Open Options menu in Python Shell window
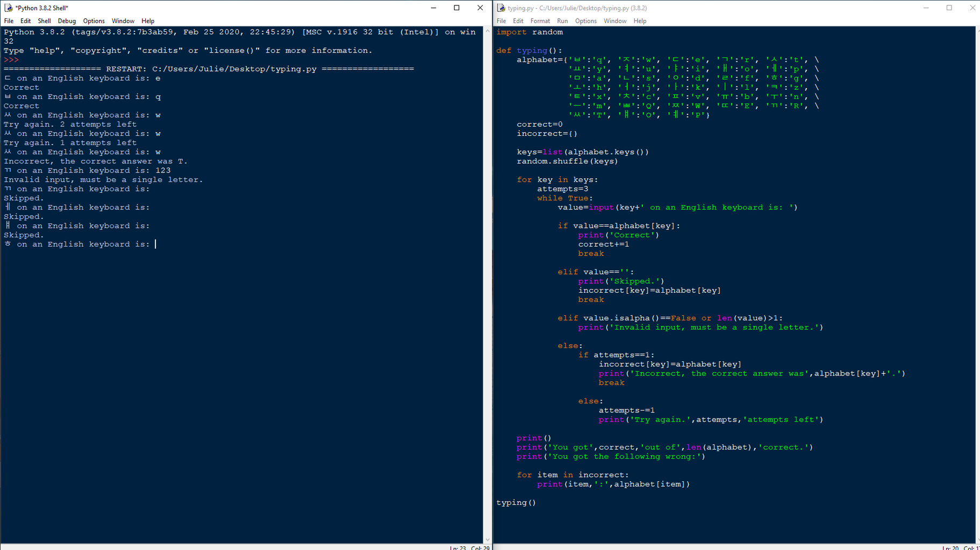The height and width of the screenshot is (550, 980). pyautogui.click(x=94, y=21)
